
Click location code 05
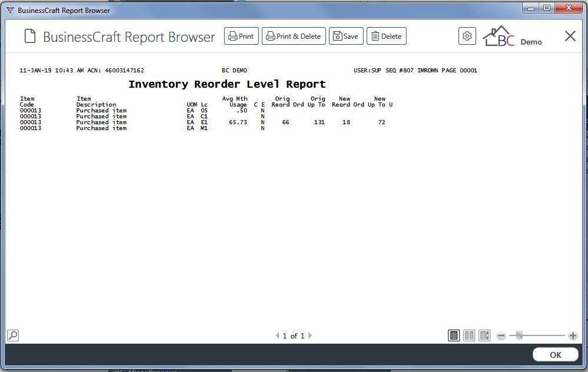tap(204, 111)
